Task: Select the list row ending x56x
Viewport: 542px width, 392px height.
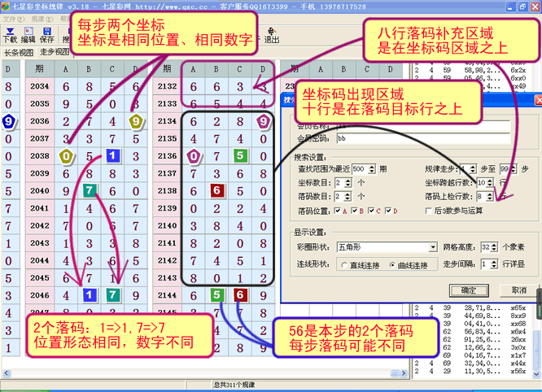Action: pos(471,371)
